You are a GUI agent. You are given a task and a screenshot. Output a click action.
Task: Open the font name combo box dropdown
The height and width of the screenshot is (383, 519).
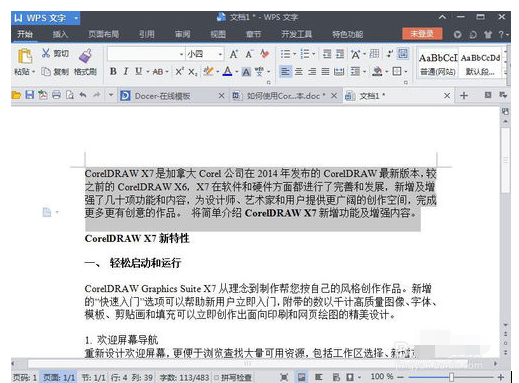[x=181, y=54]
